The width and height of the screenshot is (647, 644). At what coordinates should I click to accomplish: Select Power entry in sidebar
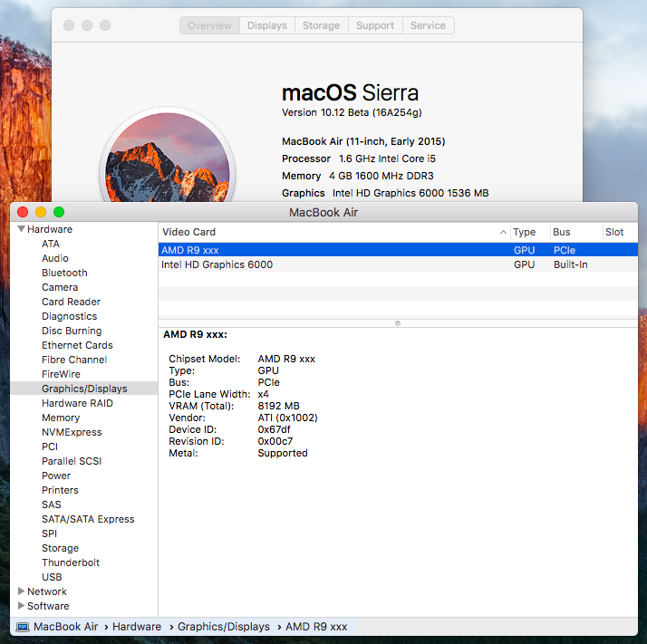coord(56,476)
